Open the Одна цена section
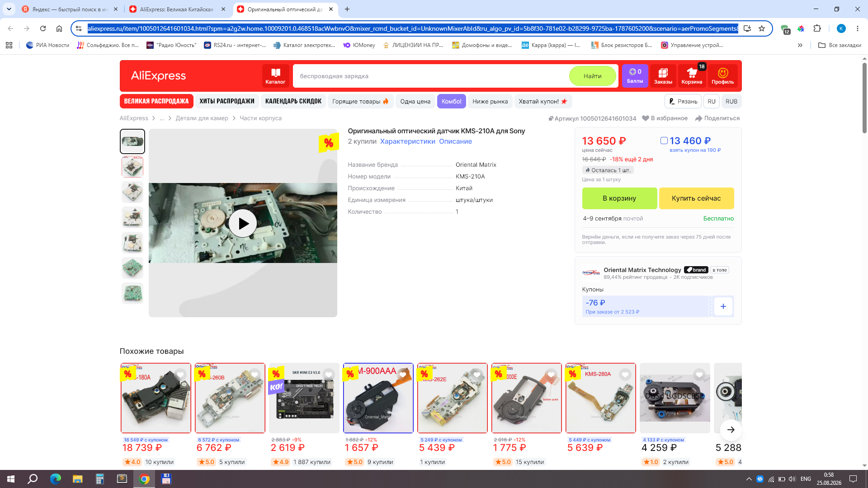The width and height of the screenshot is (868, 488). pos(415,101)
